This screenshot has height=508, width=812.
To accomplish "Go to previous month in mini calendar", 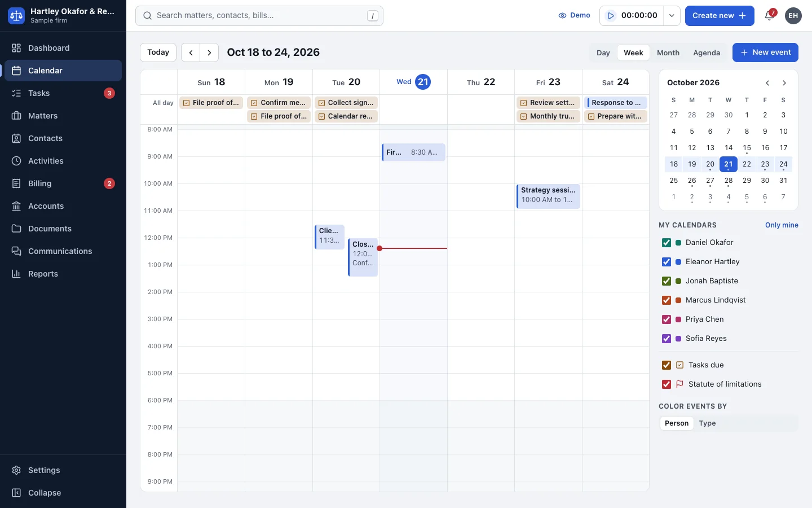I will 767,83.
